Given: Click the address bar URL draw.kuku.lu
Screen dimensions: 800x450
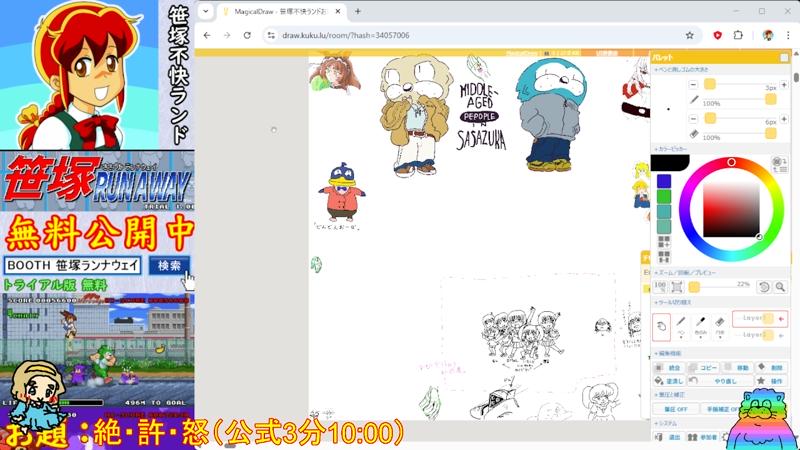Looking at the screenshot, I should click(x=345, y=35).
